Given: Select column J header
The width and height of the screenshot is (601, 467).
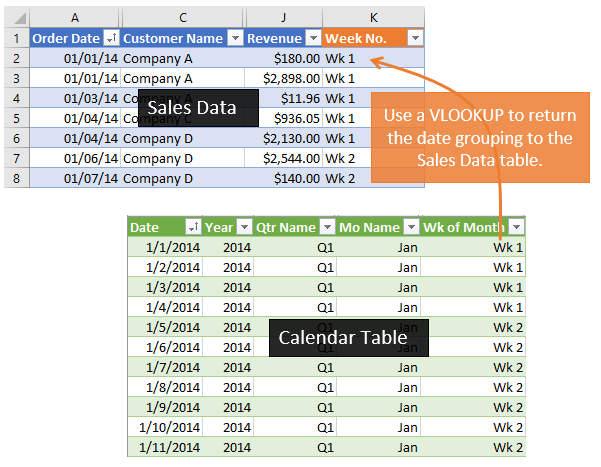Looking at the screenshot, I should point(284,16).
